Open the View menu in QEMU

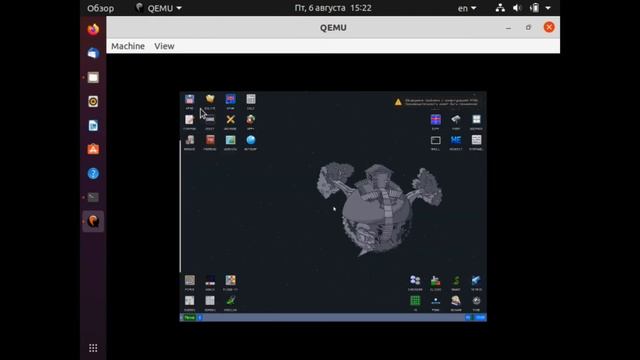(164, 46)
